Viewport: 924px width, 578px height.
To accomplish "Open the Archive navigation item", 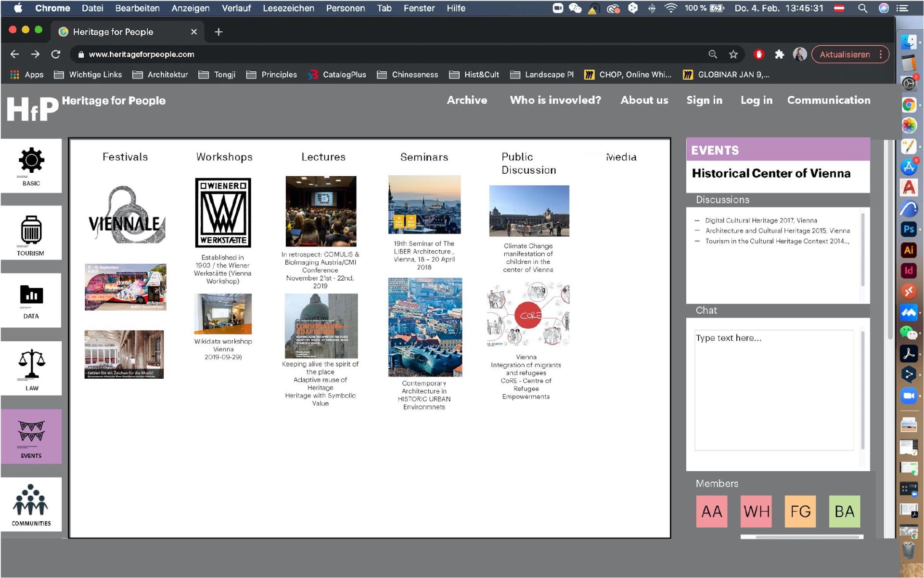I will 466,100.
